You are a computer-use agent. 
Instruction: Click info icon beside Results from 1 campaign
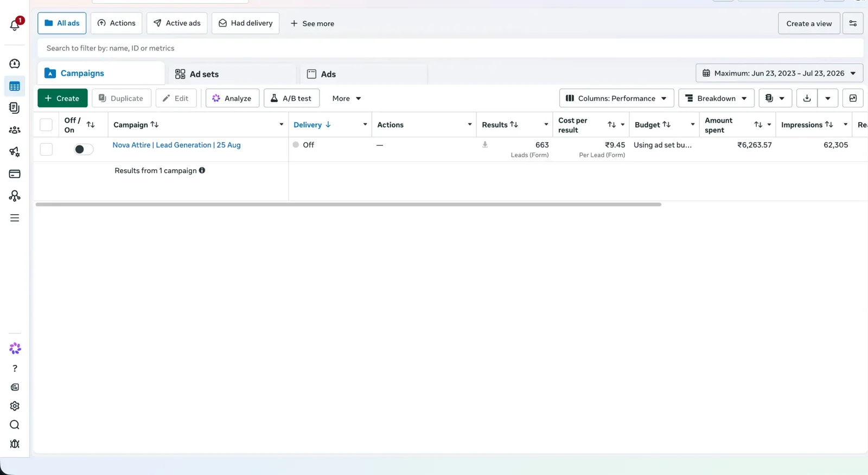coord(202,170)
